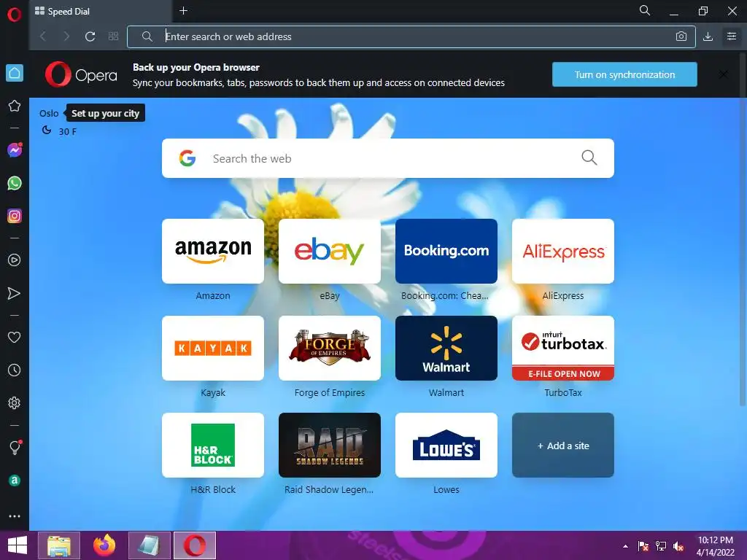
Task: Show hidden system tray icons
Action: coord(625,546)
